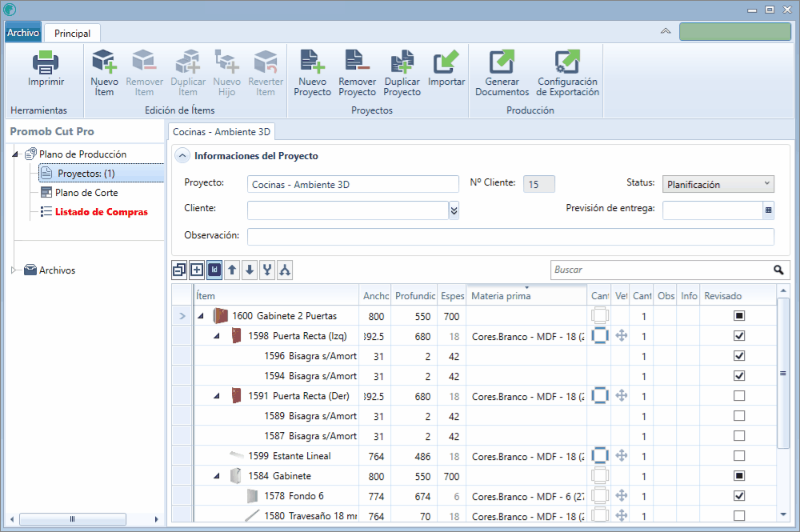Click the move-down arrow icon
Screen dimensions: 800x532
[250, 270]
